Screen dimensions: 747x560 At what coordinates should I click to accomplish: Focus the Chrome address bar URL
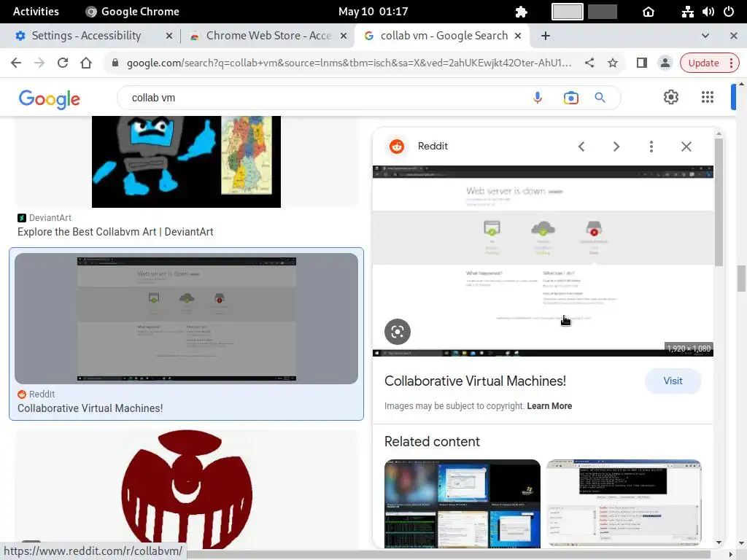tap(349, 63)
